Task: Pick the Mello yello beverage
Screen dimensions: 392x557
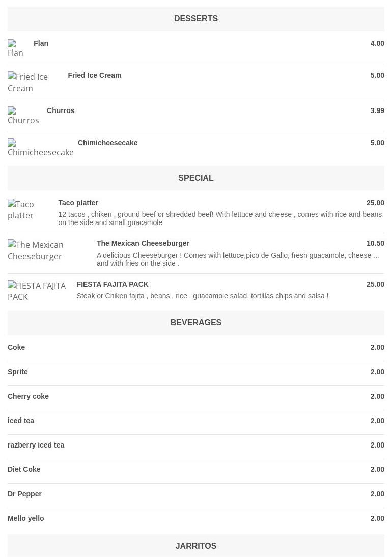Action: tap(25, 518)
